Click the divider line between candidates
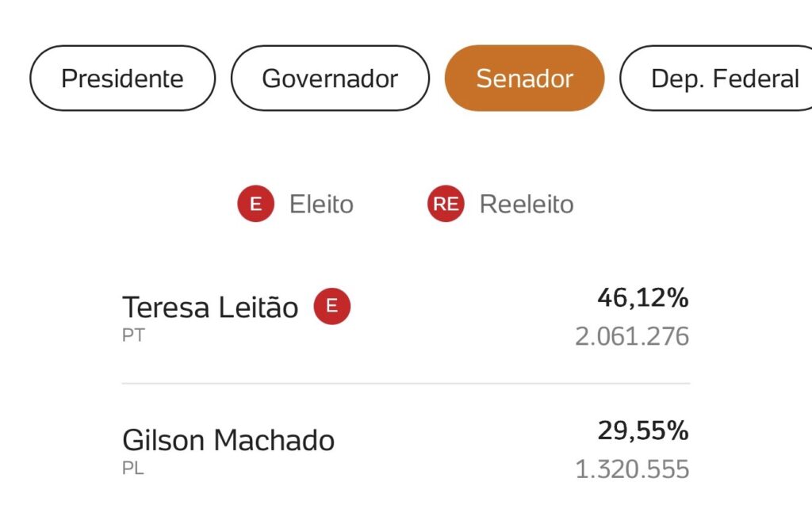The width and height of the screenshot is (812, 505). (x=405, y=384)
